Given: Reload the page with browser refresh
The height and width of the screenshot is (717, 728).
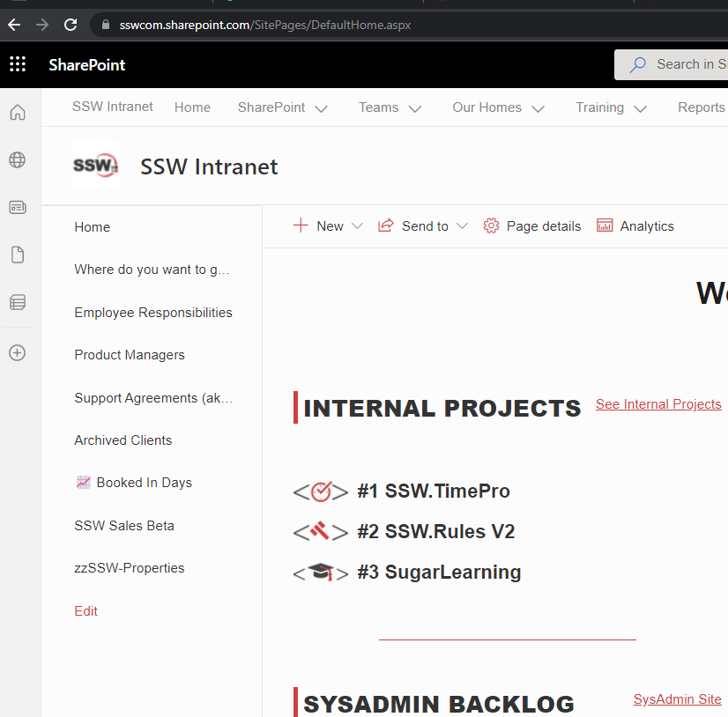Looking at the screenshot, I should [71, 25].
